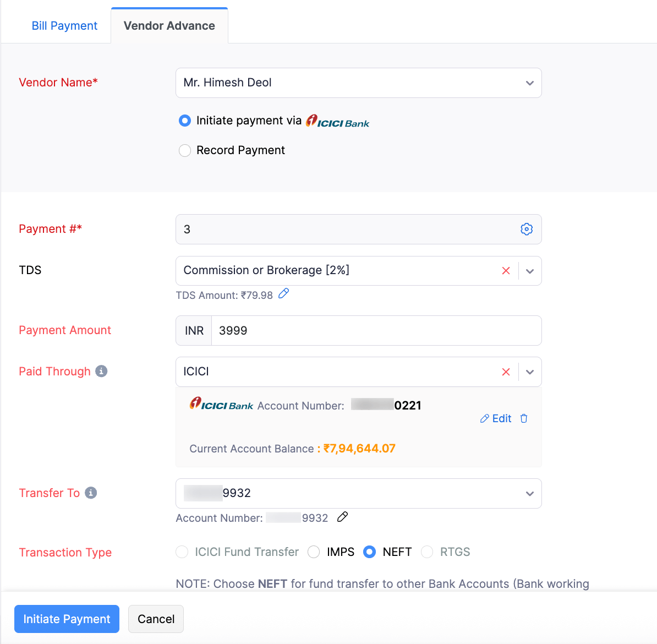Click the Paid Through info icon
Screen dimensions: 657x644
point(101,372)
